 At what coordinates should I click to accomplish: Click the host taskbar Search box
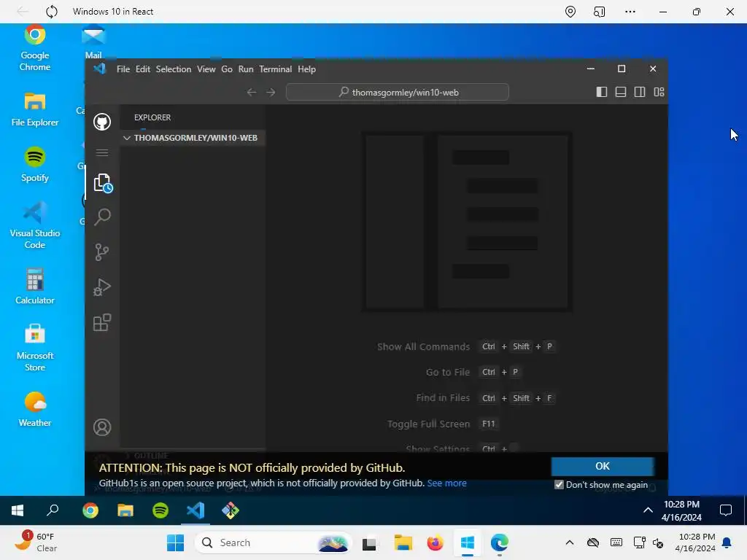[274, 542]
